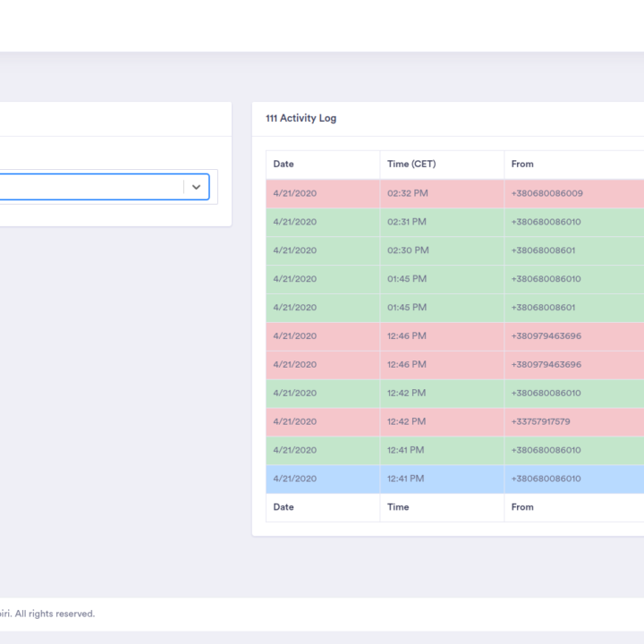Select the phone number +380680086009
This screenshot has height=644, width=644.
tap(547, 193)
